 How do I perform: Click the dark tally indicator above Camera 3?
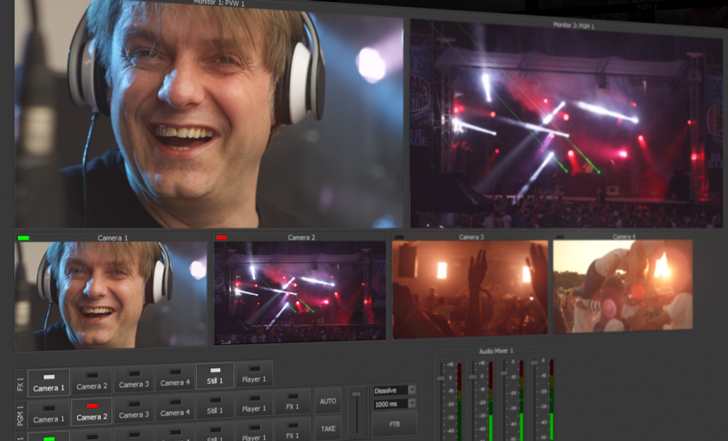(x=399, y=237)
